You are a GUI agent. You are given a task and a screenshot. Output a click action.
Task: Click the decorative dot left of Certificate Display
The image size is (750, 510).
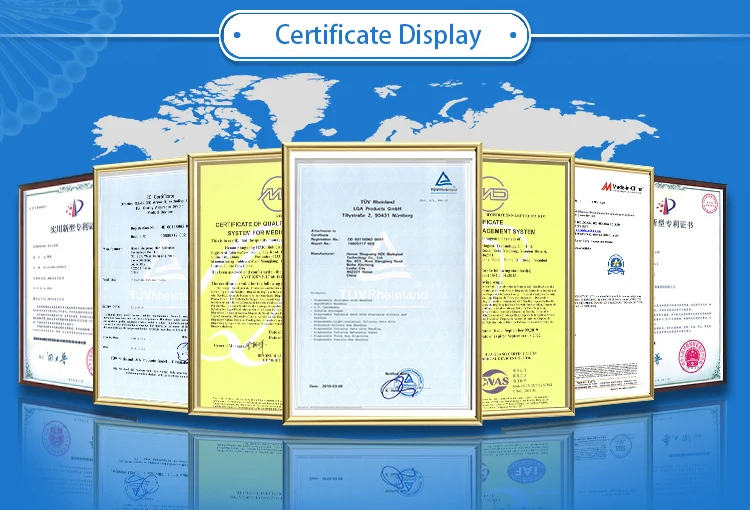237,36
